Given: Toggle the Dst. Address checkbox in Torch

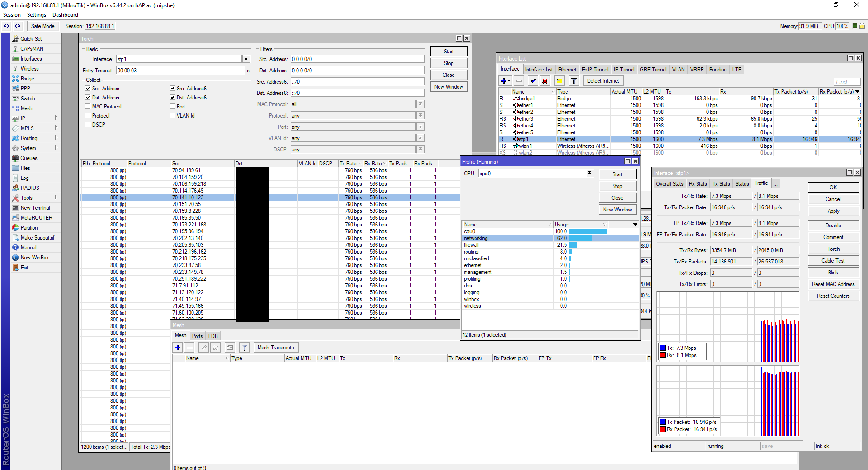Looking at the screenshot, I should pos(88,98).
